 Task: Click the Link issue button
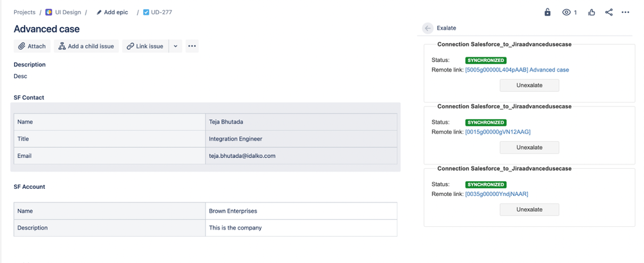pyautogui.click(x=146, y=46)
